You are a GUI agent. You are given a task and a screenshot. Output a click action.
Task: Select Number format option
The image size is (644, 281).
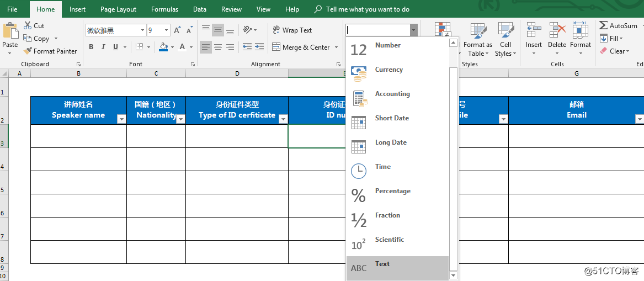click(397, 50)
